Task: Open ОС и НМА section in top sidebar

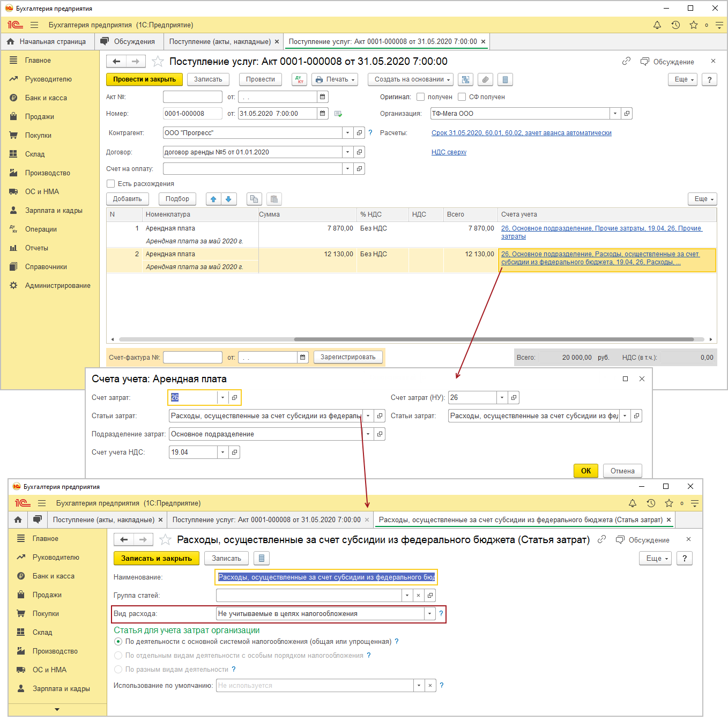Action: [x=42, y=192]
